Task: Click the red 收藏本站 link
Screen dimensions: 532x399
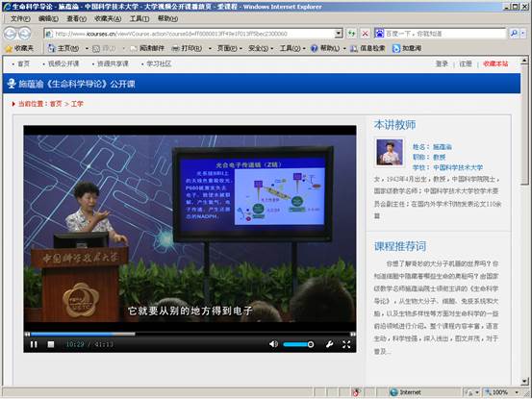Action: click(495, 63)
